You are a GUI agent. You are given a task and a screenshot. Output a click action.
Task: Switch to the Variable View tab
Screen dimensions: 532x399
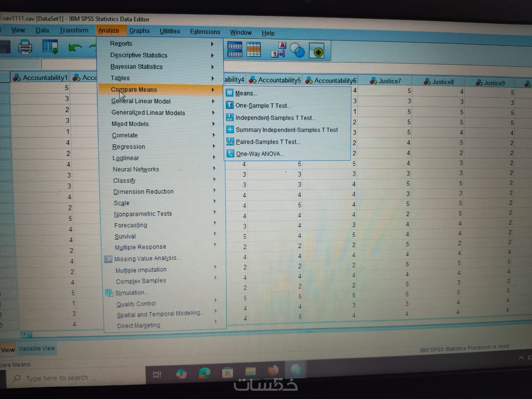pyautogui.click(x=37, y=348)
